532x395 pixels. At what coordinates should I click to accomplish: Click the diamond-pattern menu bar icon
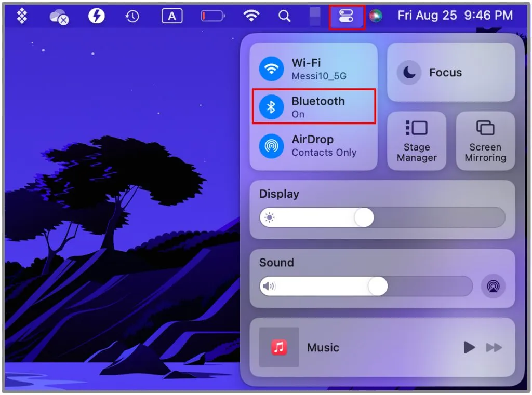22,16
